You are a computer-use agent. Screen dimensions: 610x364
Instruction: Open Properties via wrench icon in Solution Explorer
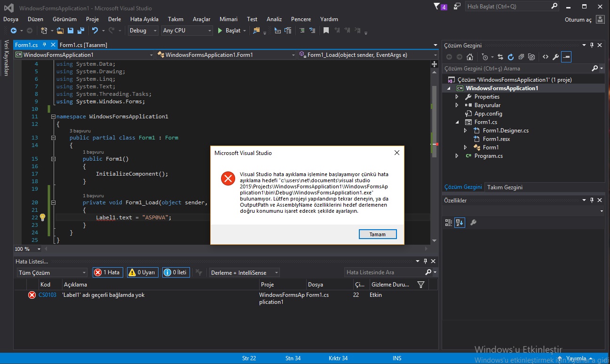555,57
